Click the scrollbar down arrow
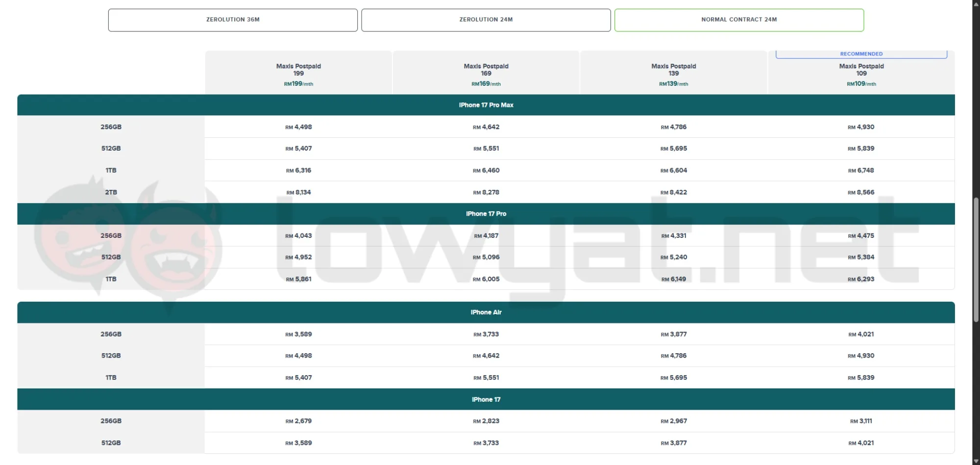980x465 pixels. [x=976, y=461]
